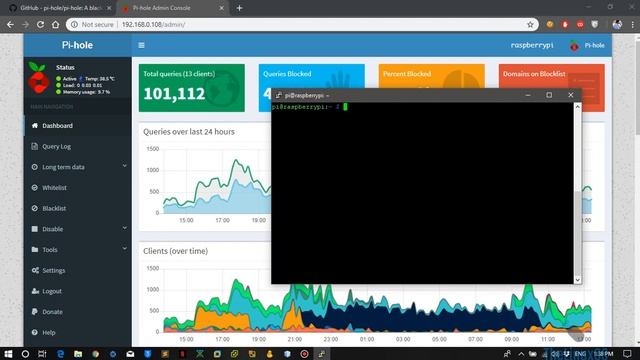Show hidden system tray icons
Viewport: 640px width, 360px height.
pos(521,354)
